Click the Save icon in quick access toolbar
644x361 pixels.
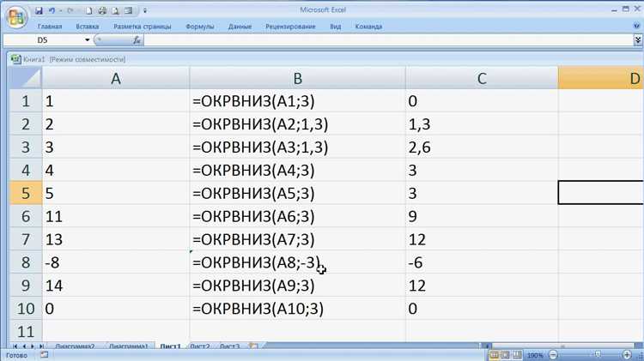click(39, 10)
